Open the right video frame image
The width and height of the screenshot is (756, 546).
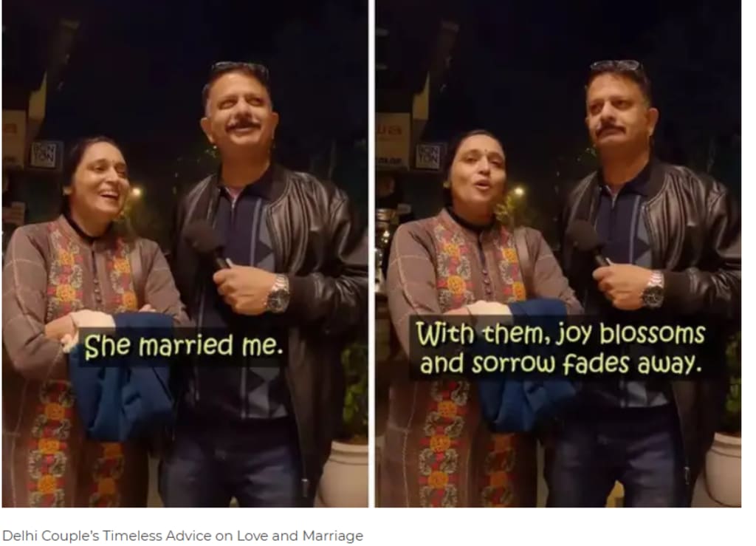click(x=558, y=253)
